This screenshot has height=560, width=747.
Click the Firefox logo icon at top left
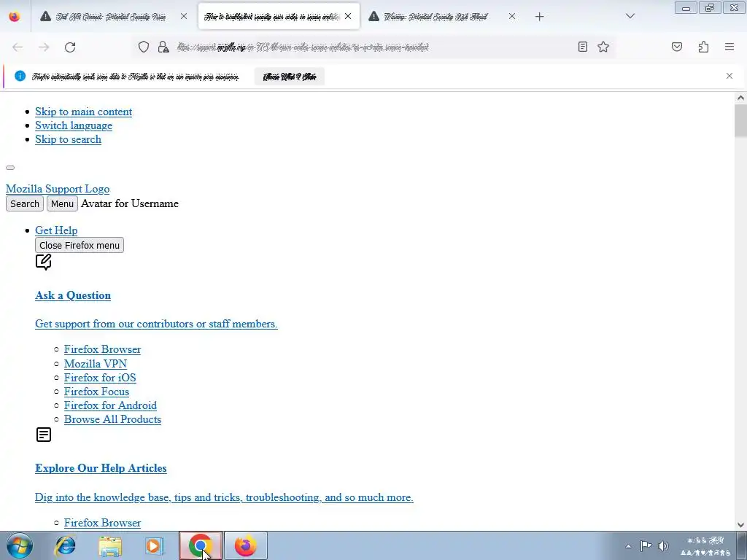tap(15, 17)
